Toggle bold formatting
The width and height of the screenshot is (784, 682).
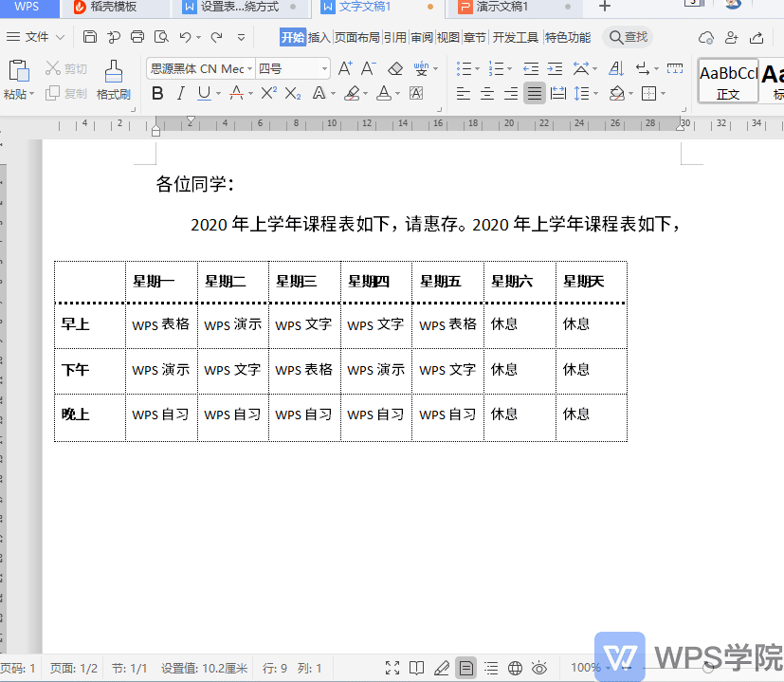point(157,93)
